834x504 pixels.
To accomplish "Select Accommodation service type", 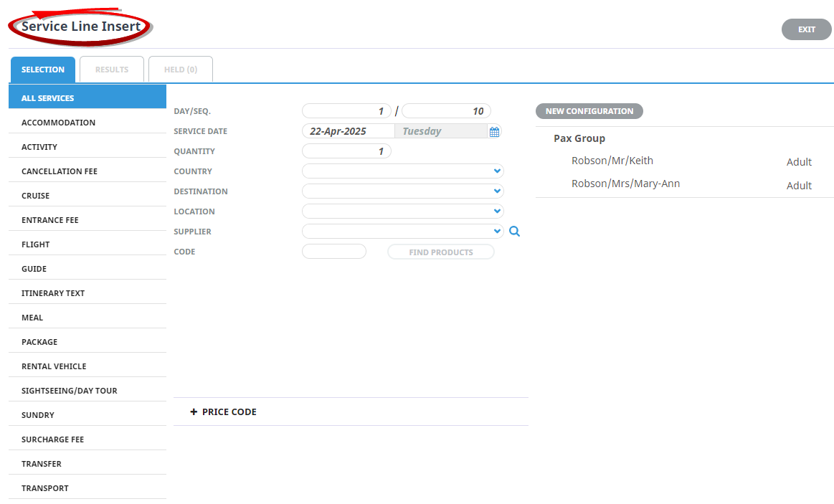I will [58, 123].
